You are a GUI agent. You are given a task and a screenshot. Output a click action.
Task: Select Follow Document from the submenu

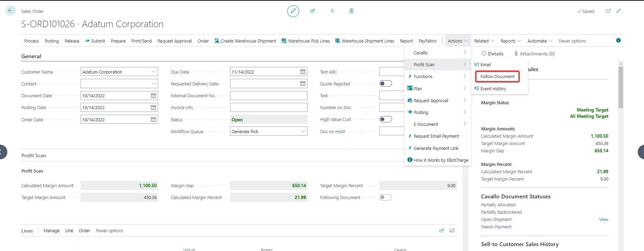coord(497,77)
